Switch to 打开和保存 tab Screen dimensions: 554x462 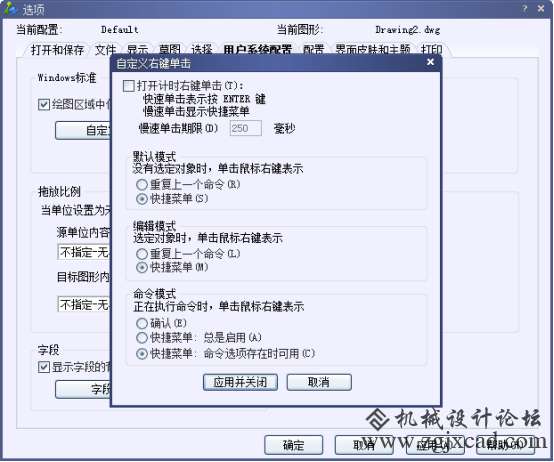pyautogui.click(x=57, y=50)
